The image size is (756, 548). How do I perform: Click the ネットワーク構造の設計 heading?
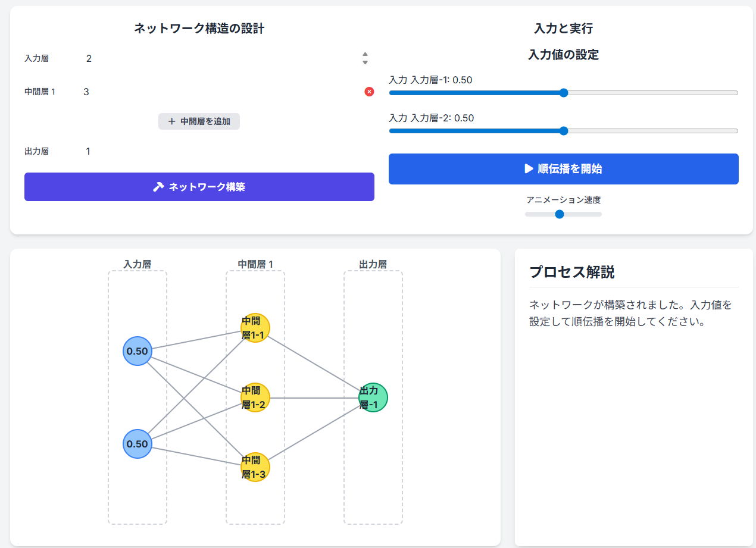click(199, 29)
